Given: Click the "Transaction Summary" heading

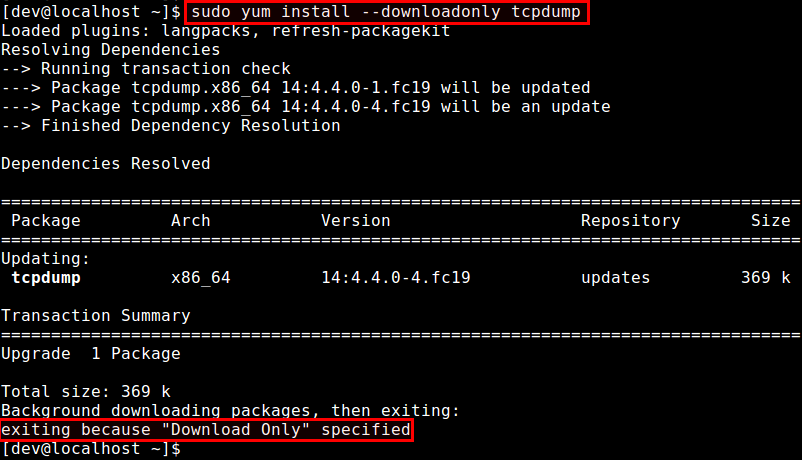Looking at the screenshot, I should coord(95,315).
